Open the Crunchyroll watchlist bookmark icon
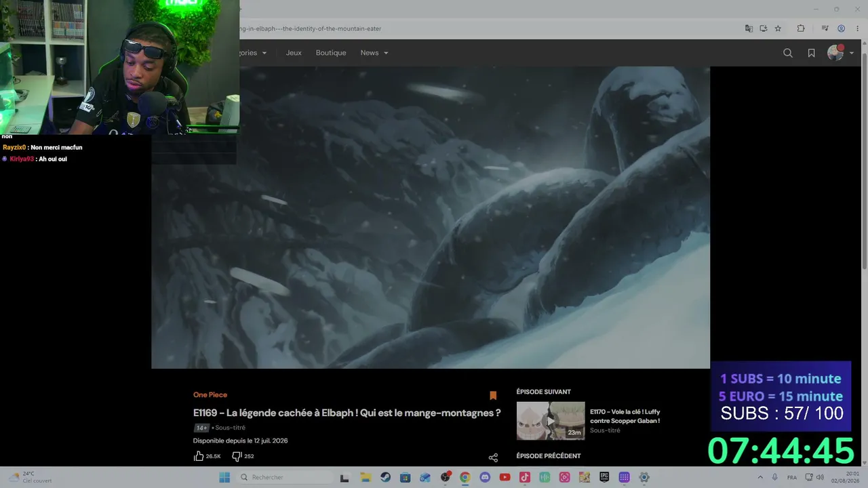868x488 pixels. pos(811,53)
